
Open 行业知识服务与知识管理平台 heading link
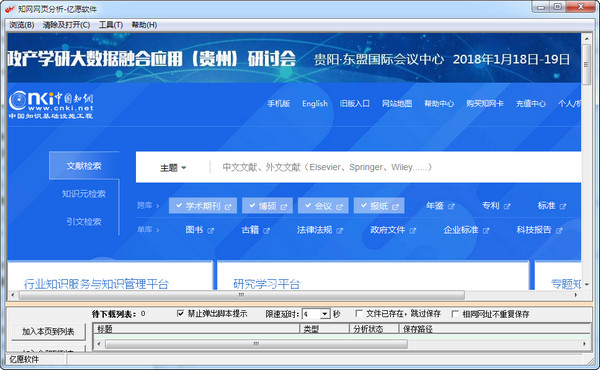96,284
